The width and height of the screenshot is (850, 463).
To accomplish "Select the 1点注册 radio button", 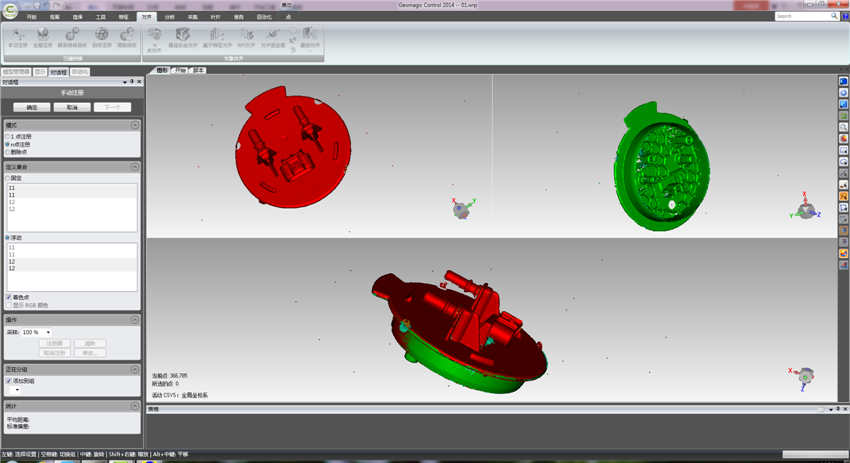I will (8, 136).
